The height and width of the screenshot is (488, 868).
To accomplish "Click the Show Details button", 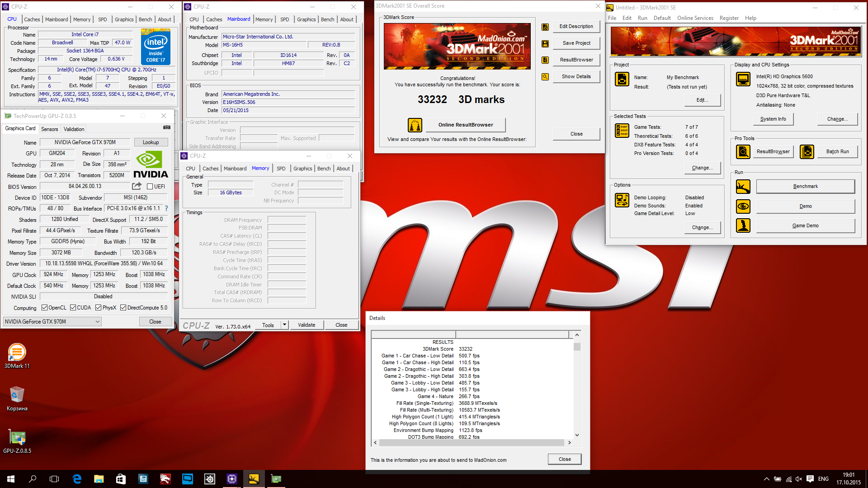I will 576,77.
